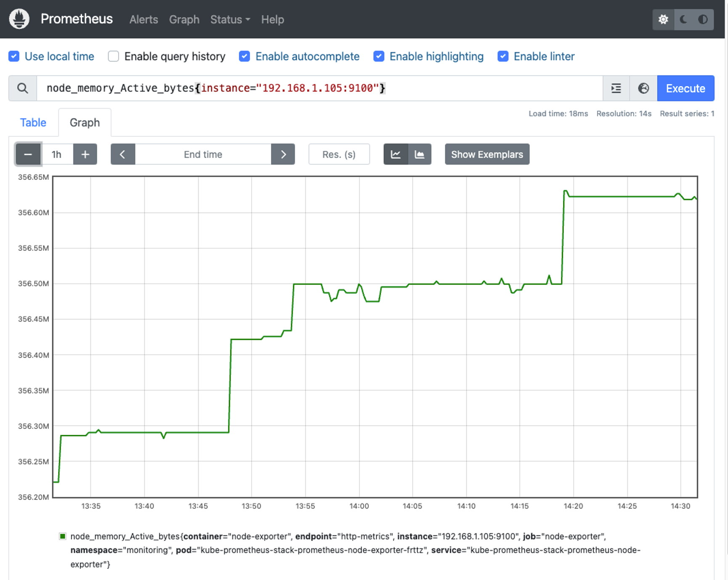Image resolution: width=728 pixels, height=580 pixels.
Task: Click the Show Exemplars button
Action: (x=487, y=154)
